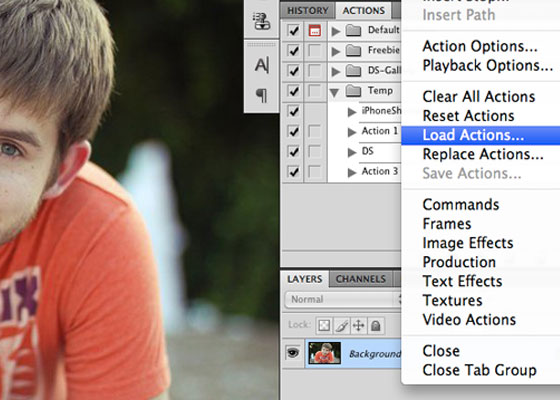The height and width of the screenshot is (400, 560).
Task: Expand Action 1 steps
Action: pos(352,132)
